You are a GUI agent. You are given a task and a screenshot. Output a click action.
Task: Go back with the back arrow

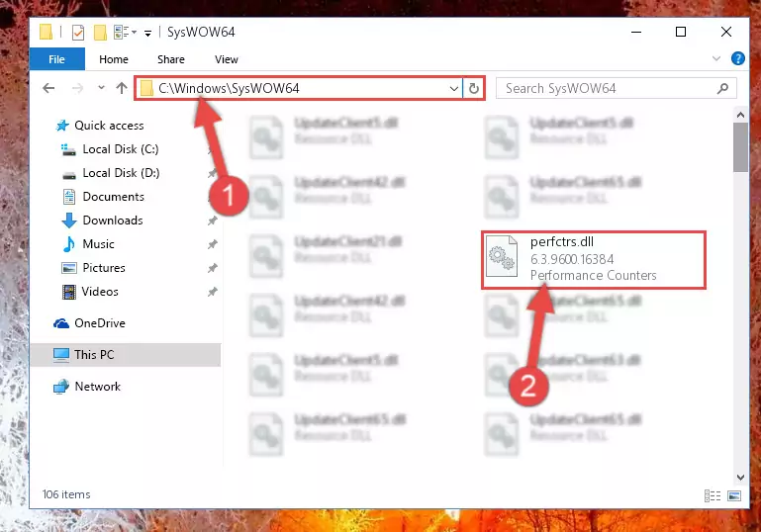(x=48, y=88)
